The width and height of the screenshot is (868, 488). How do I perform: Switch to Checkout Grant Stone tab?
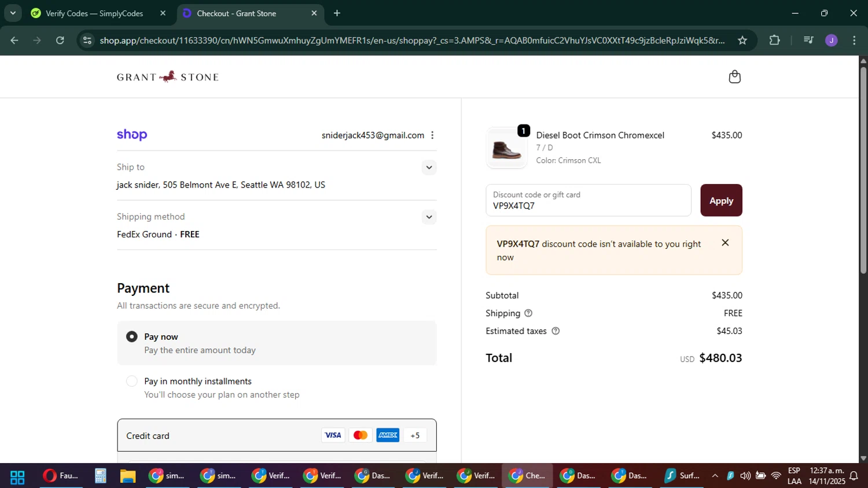[236, 13]
